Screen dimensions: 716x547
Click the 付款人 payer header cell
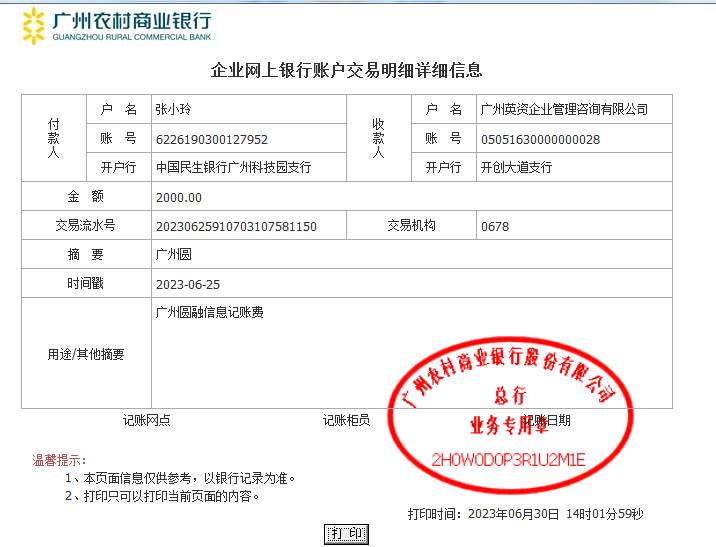tap(54, 138)
